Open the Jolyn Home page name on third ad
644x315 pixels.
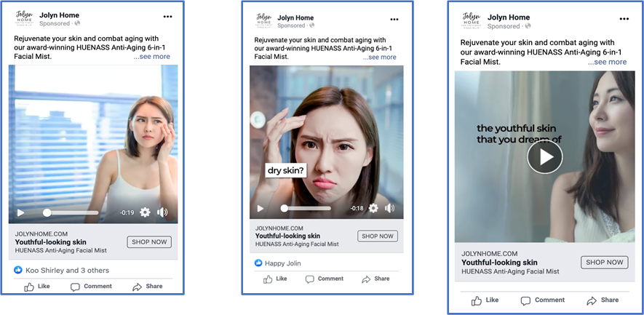[509, 17]
